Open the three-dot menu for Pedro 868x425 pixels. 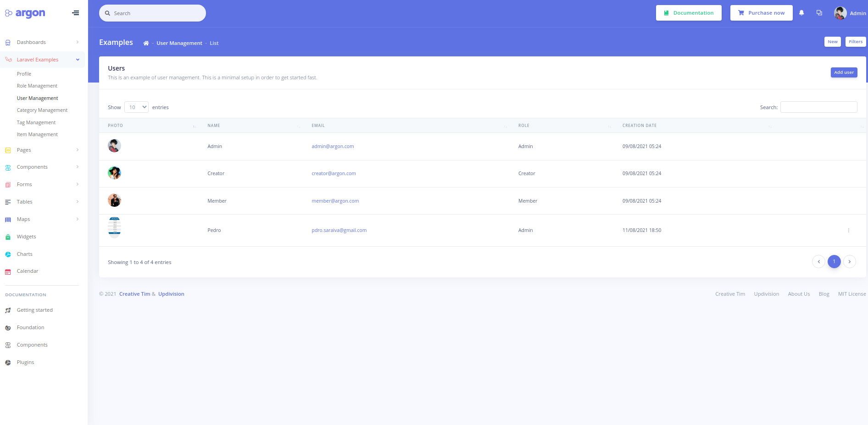click(x=848, y=230)
